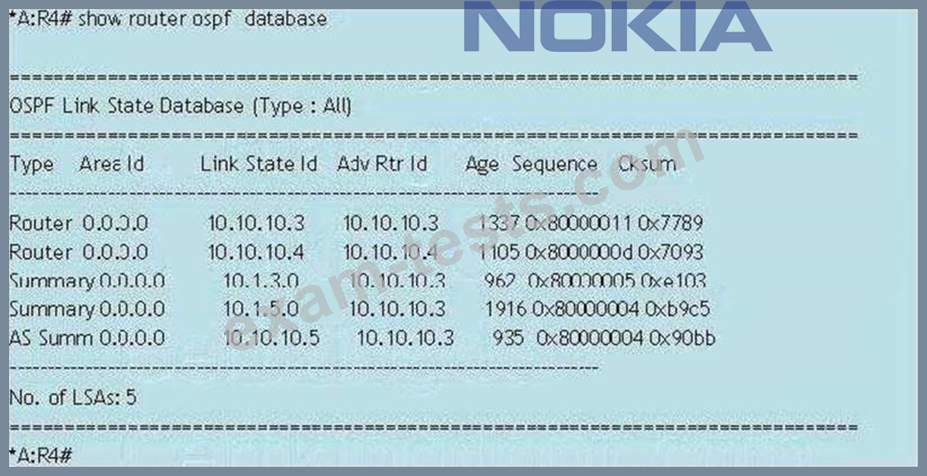This screenshot has width=927, height=476.
Task: Select Router row with link state 10.10.10.3
Action: (356, 223)
